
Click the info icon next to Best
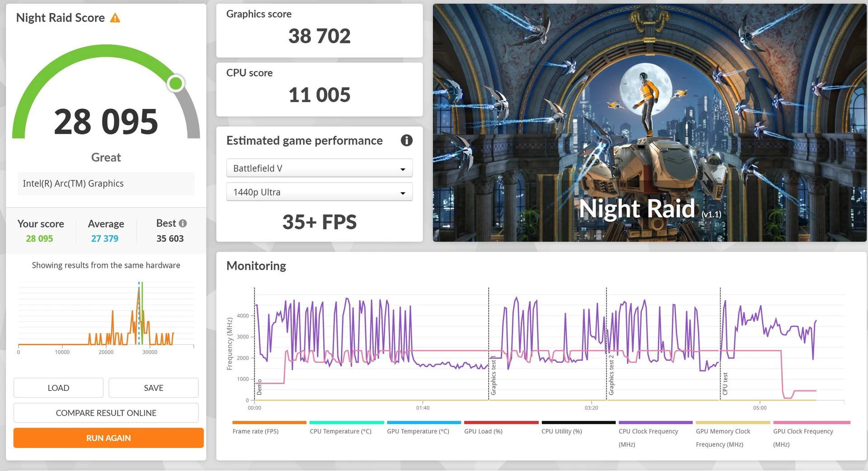tap(183, 223)
